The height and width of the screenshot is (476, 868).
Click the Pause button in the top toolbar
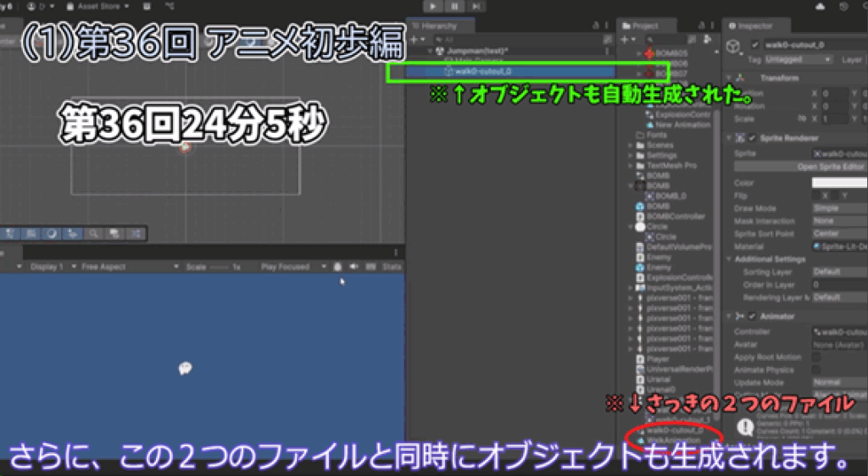point(455,6)
